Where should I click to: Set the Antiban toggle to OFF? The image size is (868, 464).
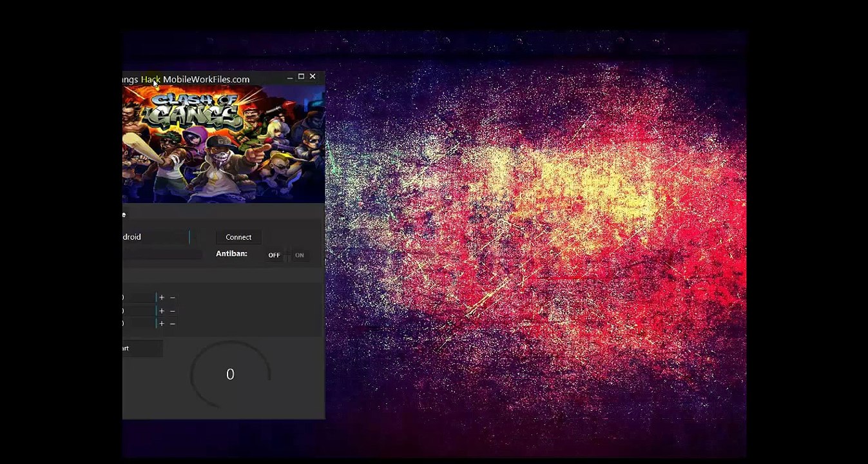tap(275, 255)
